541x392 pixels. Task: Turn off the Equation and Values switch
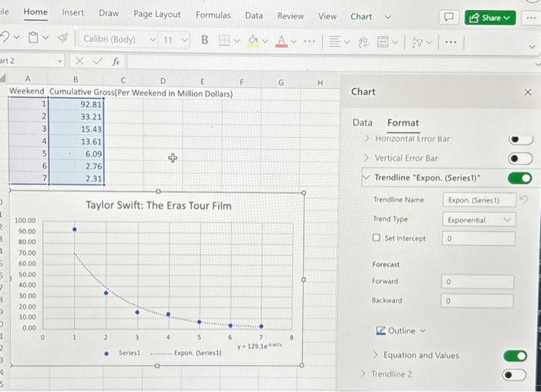pyautogui.click(x=515, y=356)
